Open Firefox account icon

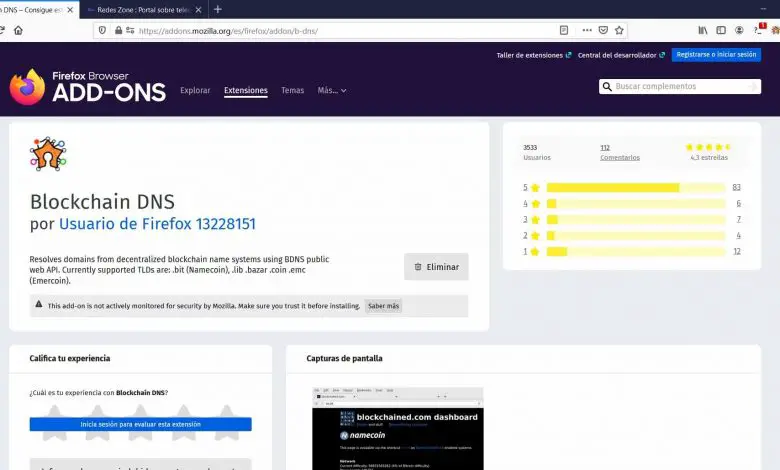pos(739,30)
